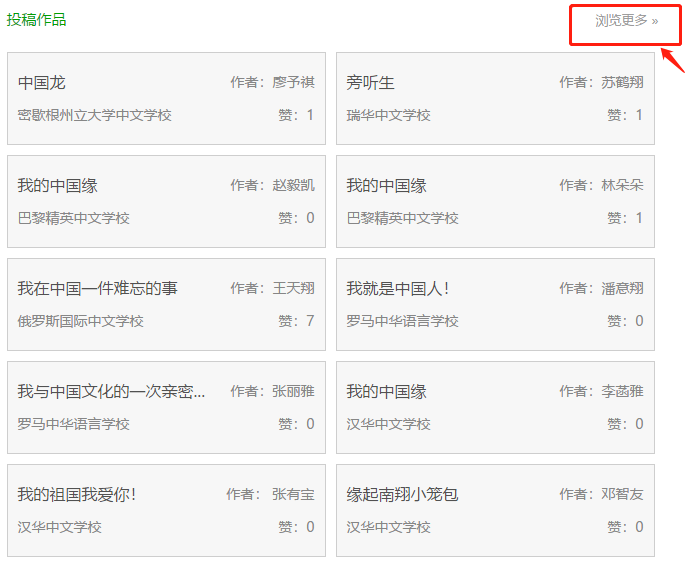Open the 中国龙 article title
The width and height of the screenshot is (697, 574).
click(x=42, y=83)
